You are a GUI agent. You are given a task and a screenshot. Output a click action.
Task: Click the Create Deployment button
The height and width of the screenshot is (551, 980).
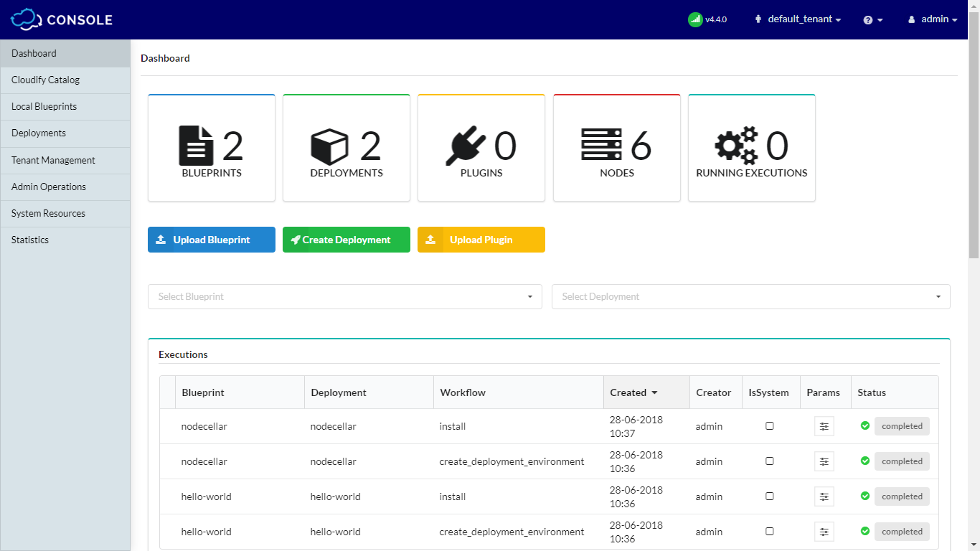click(x=347, y=240)
